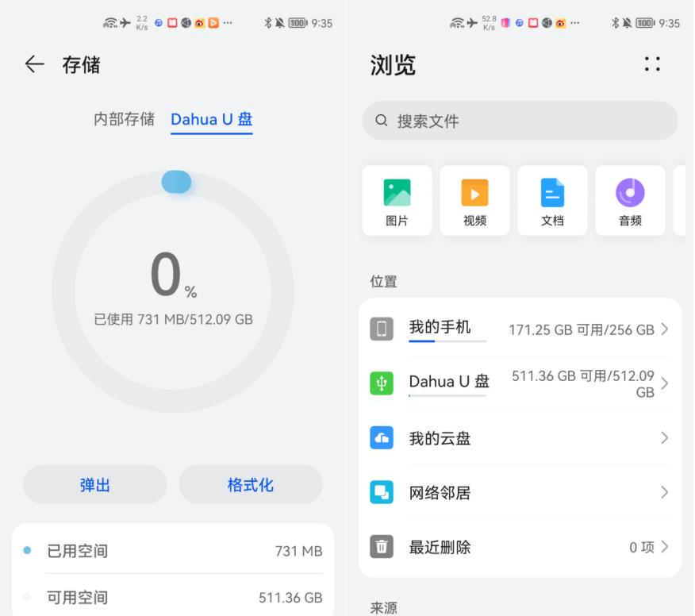Tap the battery 100 icon on the 浏览 screen
Screen dimensions: 695x616
(645, 22)
